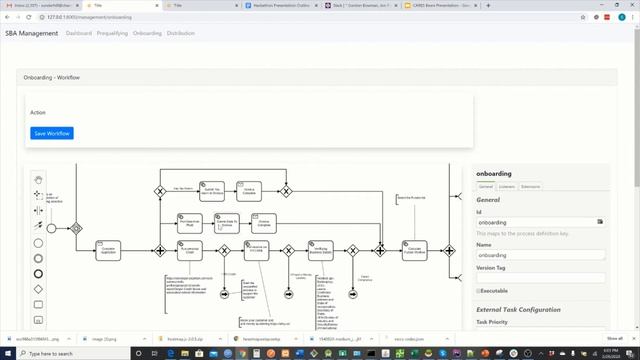Go back in the browser

click(7, 17)
